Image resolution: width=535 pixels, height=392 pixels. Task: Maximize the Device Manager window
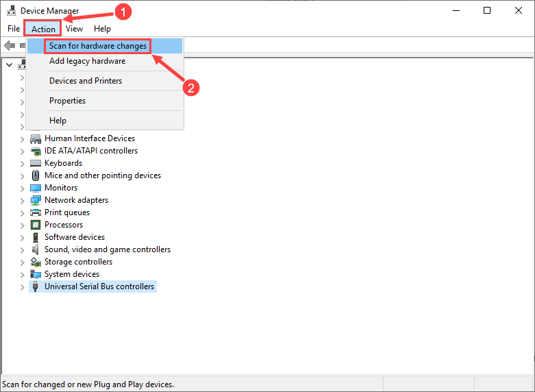pyautogui.click(x=487, y=10)
